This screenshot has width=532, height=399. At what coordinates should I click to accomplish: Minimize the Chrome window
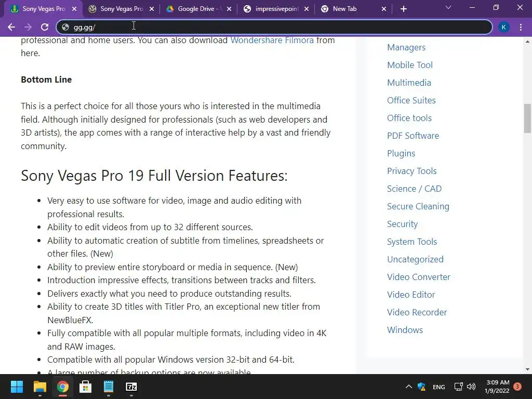click(472, 7)
